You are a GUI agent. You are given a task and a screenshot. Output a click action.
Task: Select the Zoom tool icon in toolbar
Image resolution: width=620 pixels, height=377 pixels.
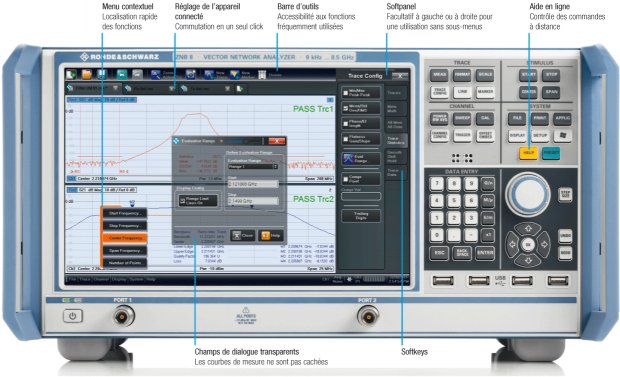(156, 74)
